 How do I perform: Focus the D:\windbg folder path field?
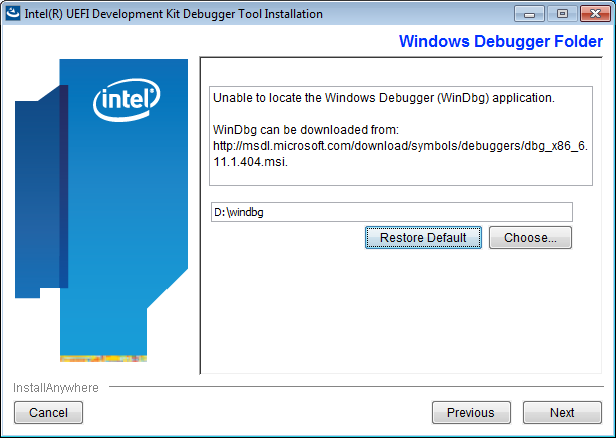(392, 212)
